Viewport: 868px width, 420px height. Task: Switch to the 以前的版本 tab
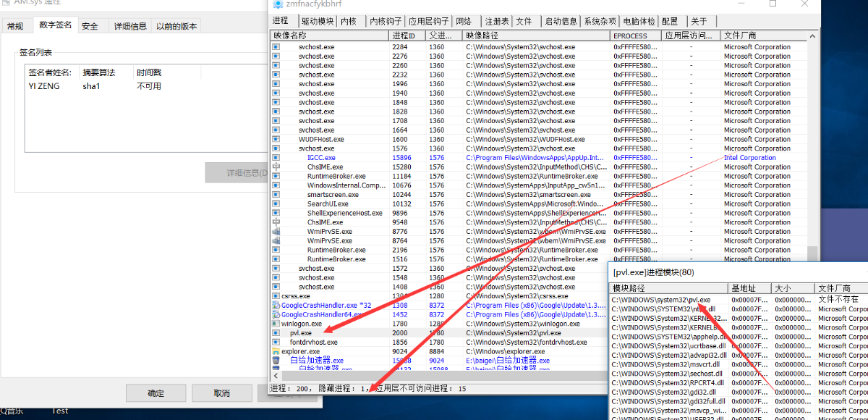176,26
